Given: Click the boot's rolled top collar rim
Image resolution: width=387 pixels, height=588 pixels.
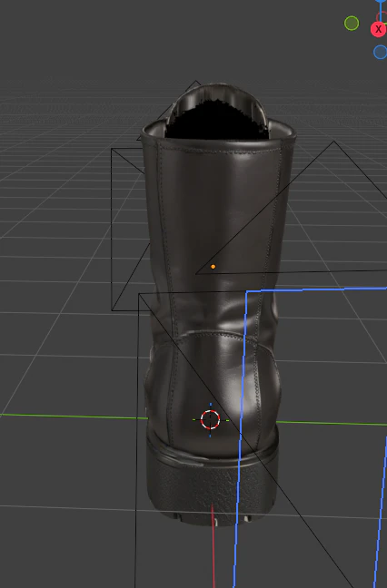Looking at the screenshot, I should pos(218,141).
